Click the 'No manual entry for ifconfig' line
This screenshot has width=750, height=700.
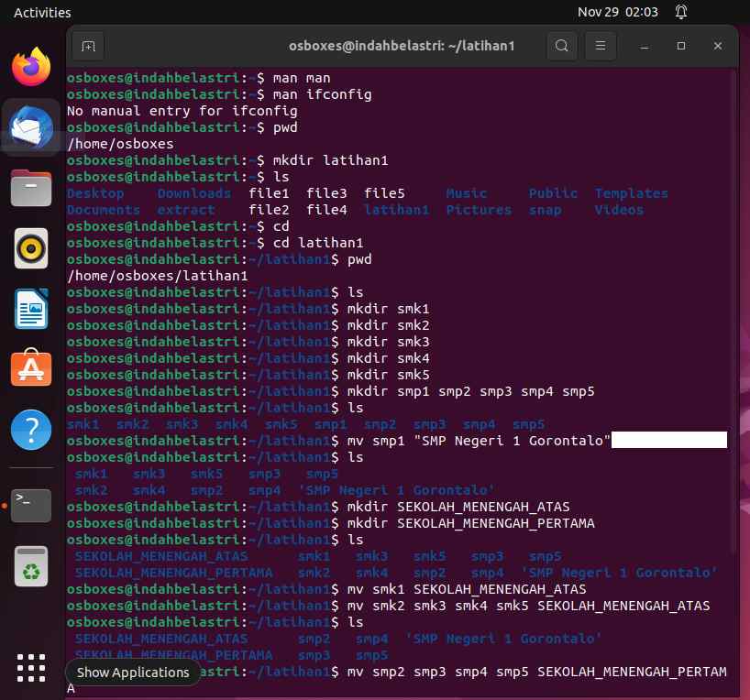click(x=182, y=111)
